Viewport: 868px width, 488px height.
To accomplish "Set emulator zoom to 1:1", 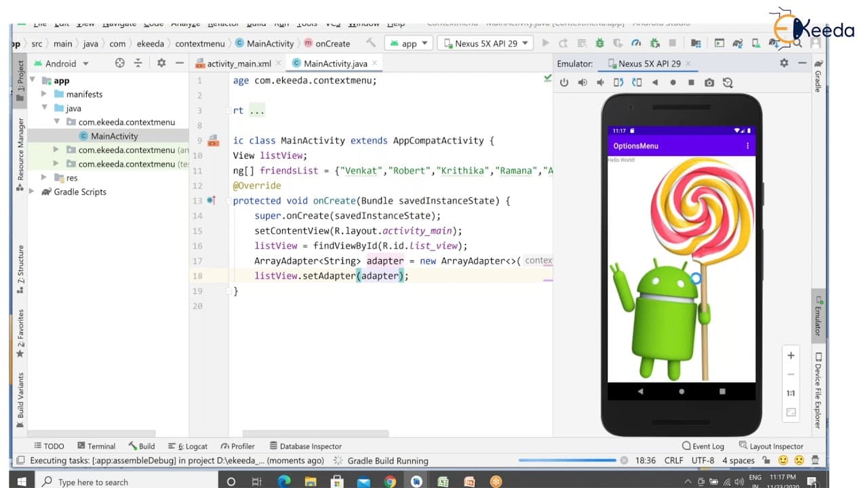I will [x=791, y=393].
